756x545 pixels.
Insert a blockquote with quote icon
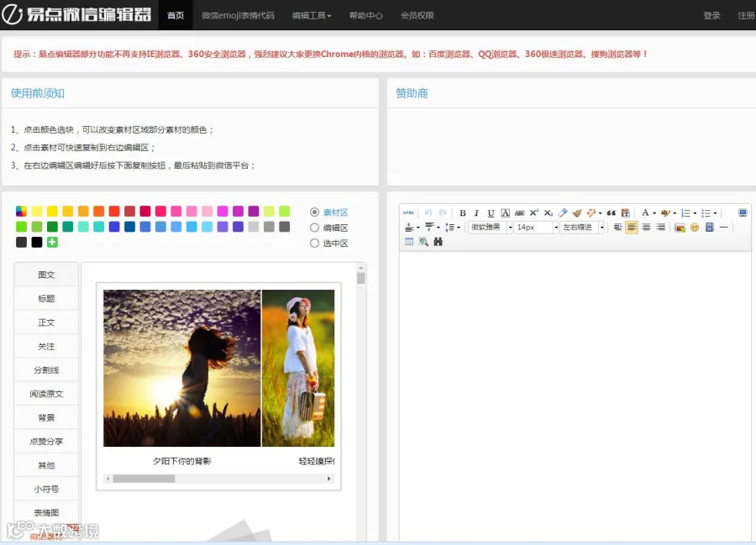(612, 213)
